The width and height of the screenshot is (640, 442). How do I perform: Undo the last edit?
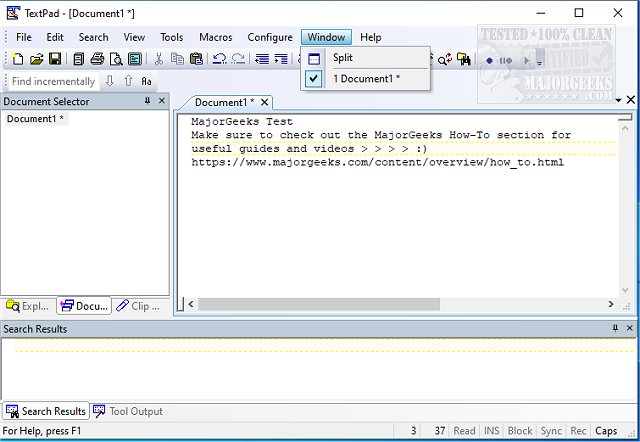coord(220,60)
